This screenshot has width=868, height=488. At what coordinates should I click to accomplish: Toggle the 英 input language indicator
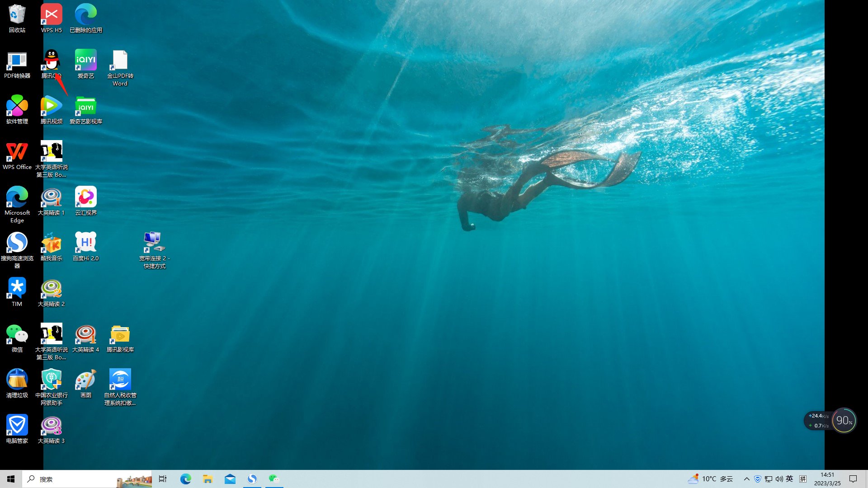(x=789, y=479)
